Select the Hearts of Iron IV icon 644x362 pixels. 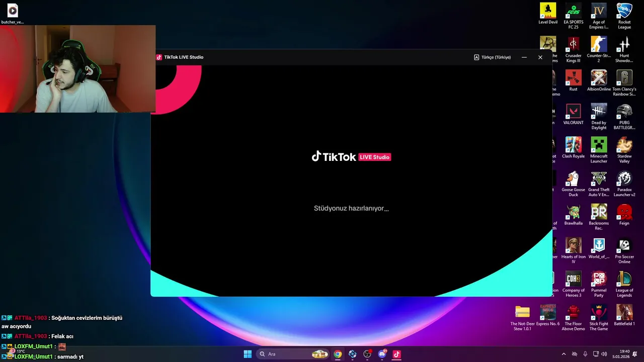(574, 251)
